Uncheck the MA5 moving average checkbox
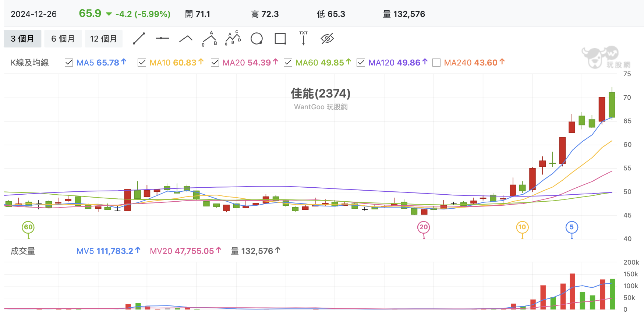Viewport: 644px width, 315px height. click(69, 63)
